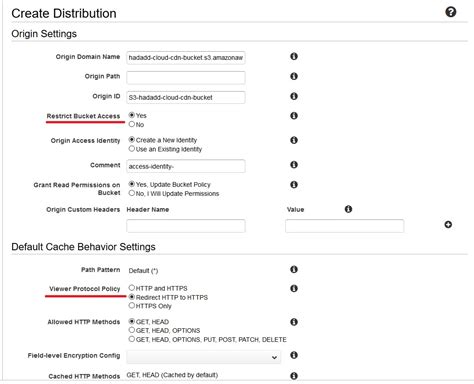
Task: Click 'GET, HEAD (Cached by default)' text
Action: point(172,375)
